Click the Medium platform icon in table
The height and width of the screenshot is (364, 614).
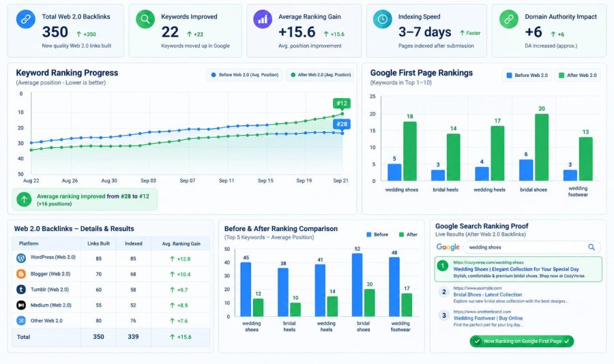click(21, 305)
